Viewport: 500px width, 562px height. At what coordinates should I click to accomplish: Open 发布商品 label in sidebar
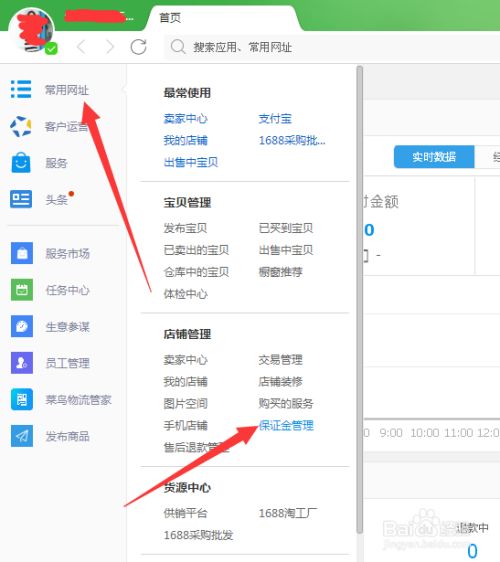67,437
